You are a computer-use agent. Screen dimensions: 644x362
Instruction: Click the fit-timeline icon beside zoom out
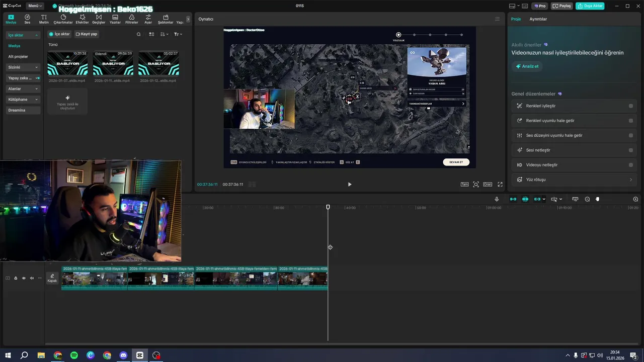tap(575, 199)
